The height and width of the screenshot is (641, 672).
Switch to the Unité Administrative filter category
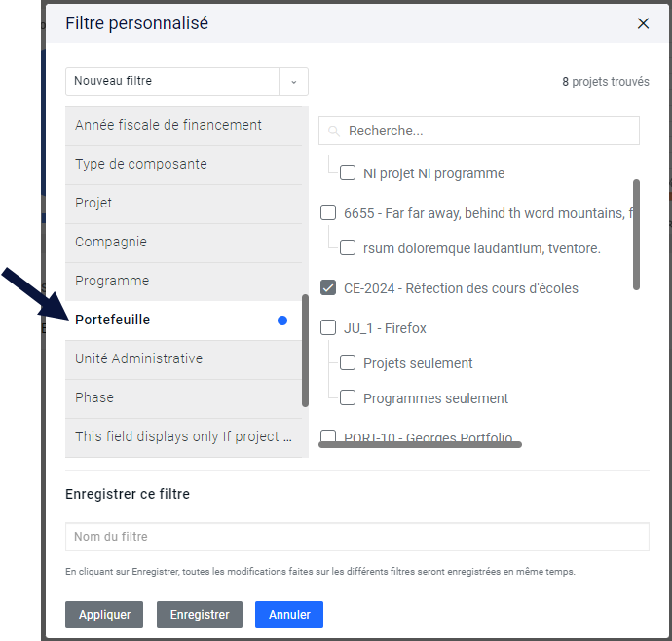pyautogui.click(x=183, y=359)
